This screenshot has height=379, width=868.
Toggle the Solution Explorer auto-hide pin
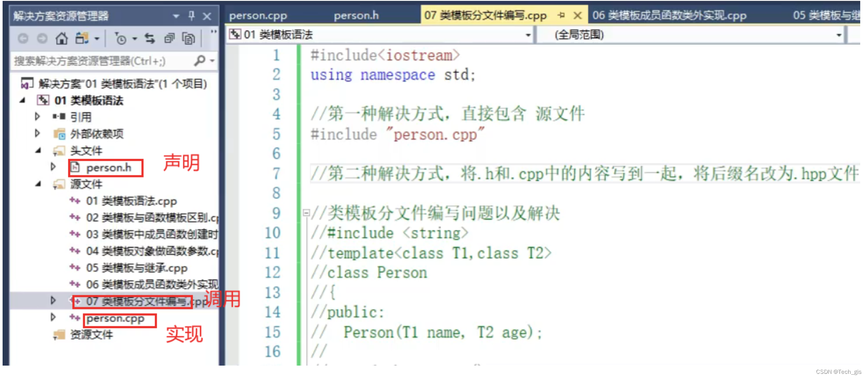(x=192, y=16)
